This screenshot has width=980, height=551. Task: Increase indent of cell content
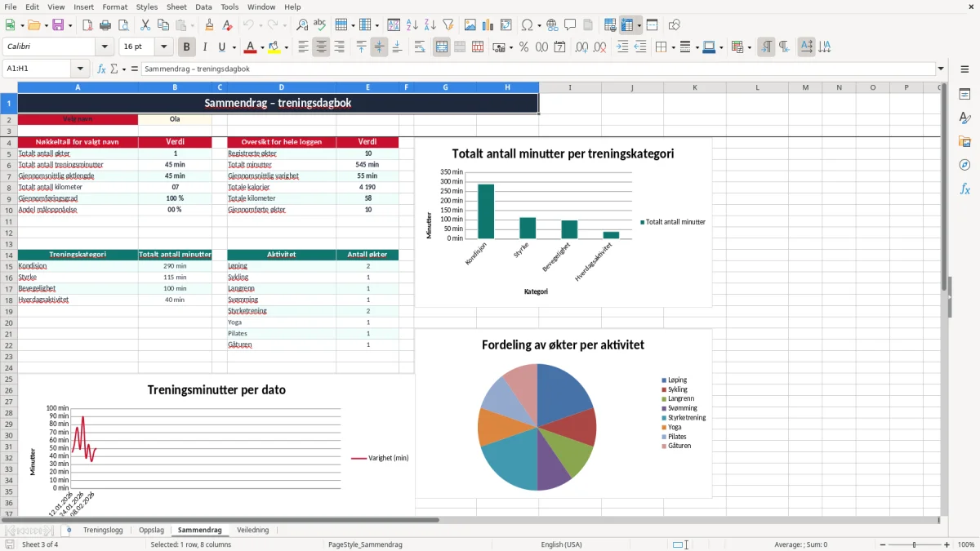[622, 47]
